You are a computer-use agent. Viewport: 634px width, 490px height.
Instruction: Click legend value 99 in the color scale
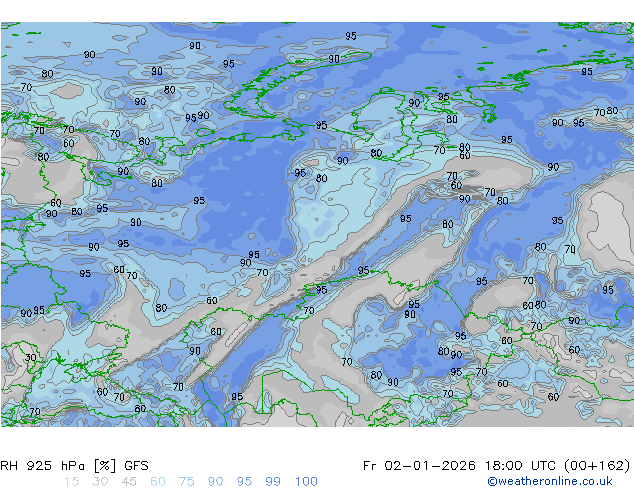pos(273,482)
